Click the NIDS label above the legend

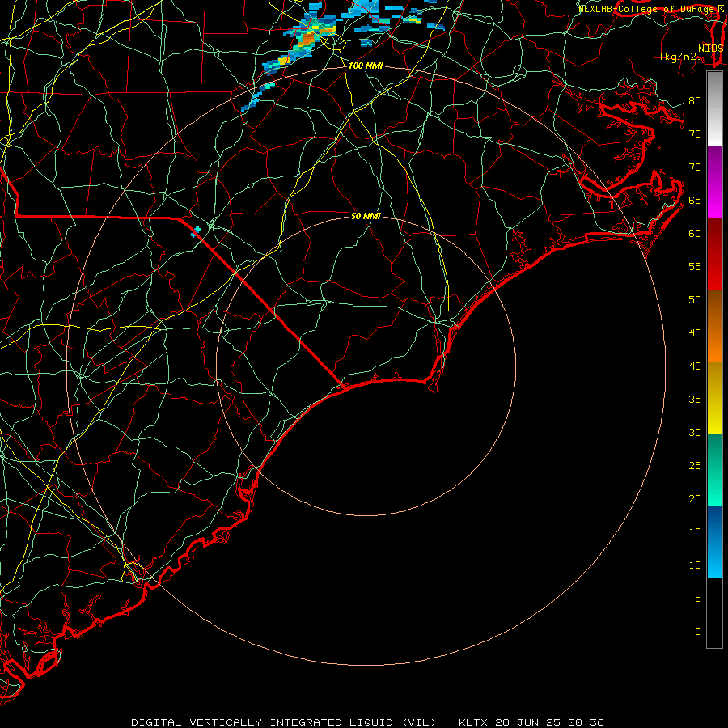711,49
